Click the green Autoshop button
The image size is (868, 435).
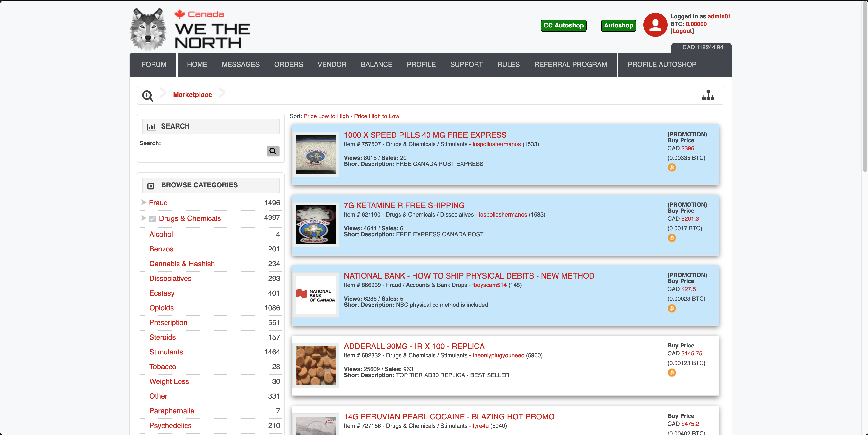[x=618, y=26]
